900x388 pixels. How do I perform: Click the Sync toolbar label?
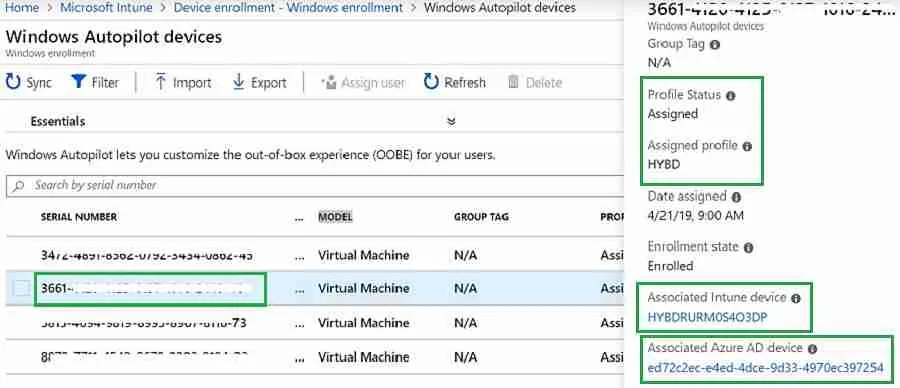pos(39,83)
